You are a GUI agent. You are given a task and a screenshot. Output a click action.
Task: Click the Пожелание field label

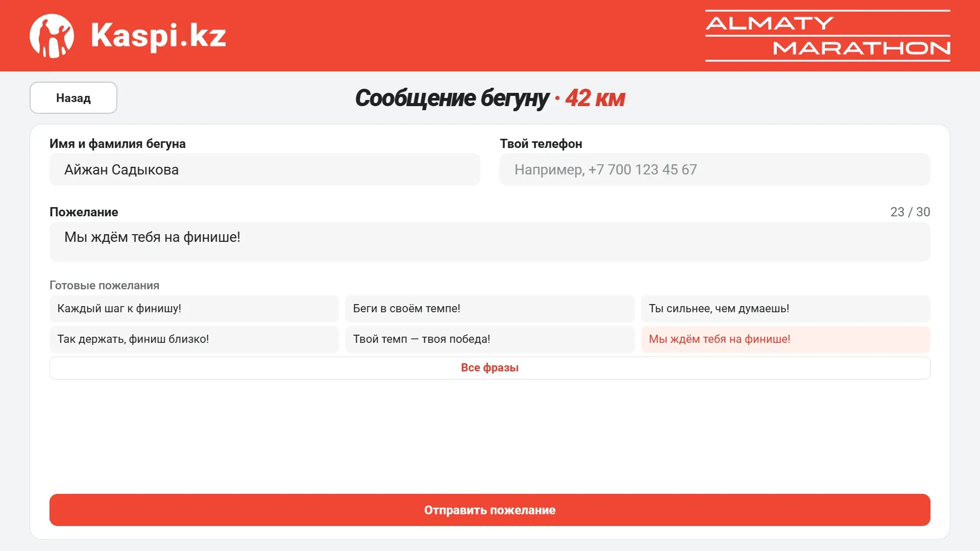84,212
